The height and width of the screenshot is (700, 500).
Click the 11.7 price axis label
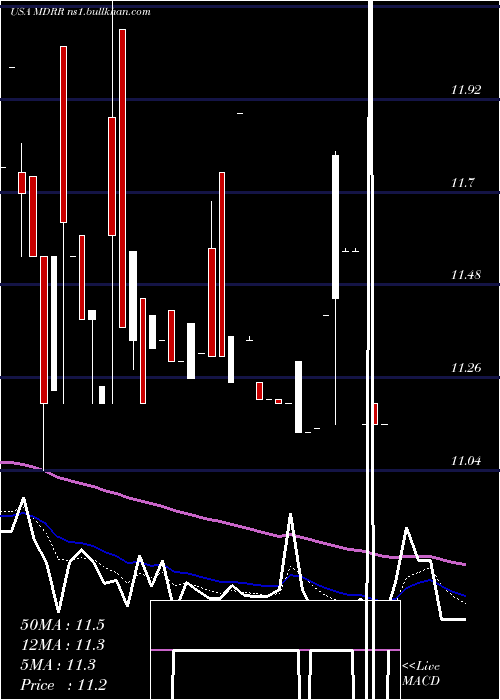coord(462,183)
